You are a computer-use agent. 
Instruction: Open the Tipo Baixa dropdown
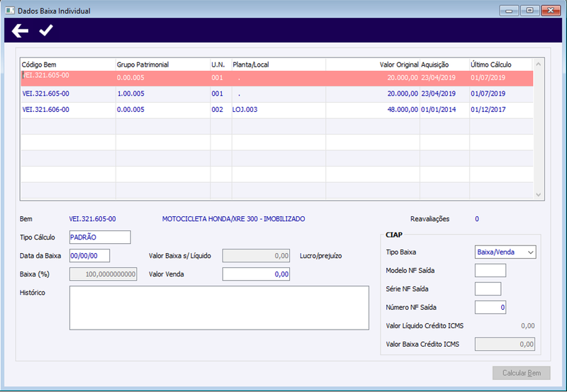click(x=505, y=252)
